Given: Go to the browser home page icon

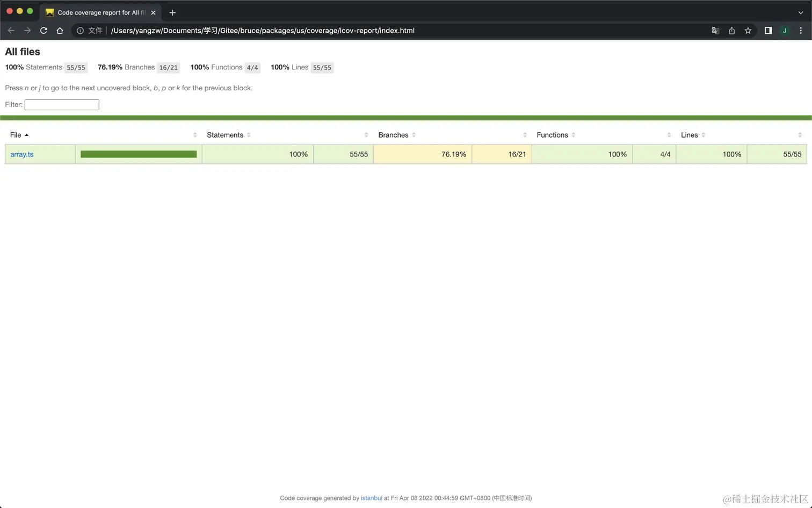Looking at the screenshot, I should coord(60,31).
